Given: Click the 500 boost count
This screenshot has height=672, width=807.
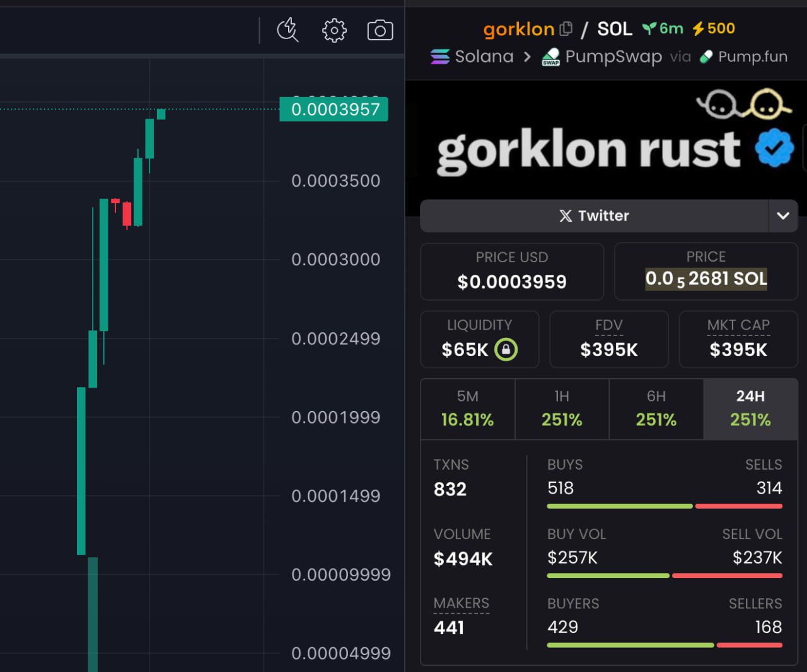Looking at the screenshot, I should [721, 28].
